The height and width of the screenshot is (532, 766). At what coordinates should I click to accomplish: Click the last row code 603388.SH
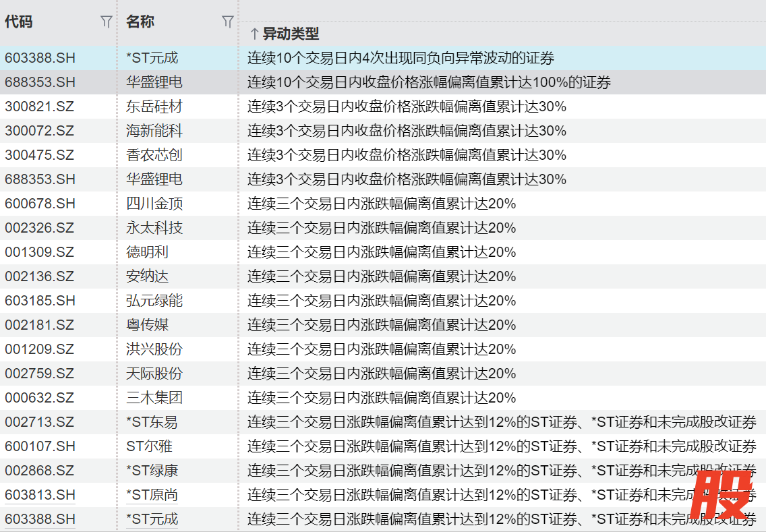click(40, 519)
